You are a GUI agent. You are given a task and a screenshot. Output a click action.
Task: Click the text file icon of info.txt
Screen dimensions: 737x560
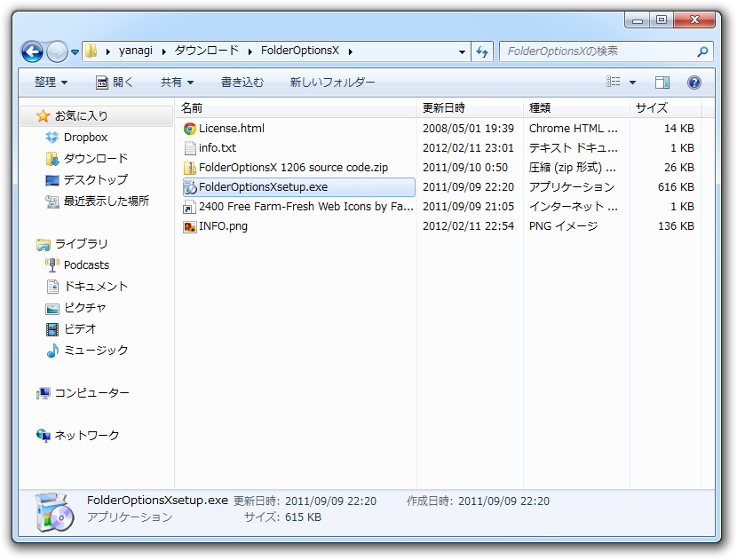190,148
